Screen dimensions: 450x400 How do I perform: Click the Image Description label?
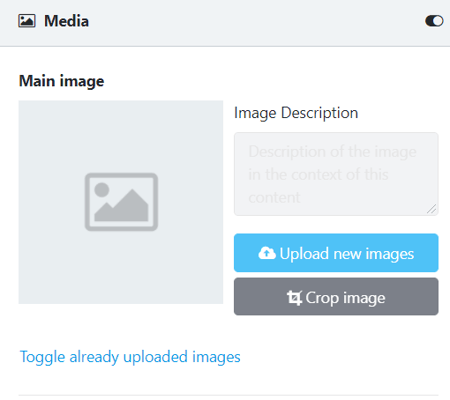tap(296, 113)
